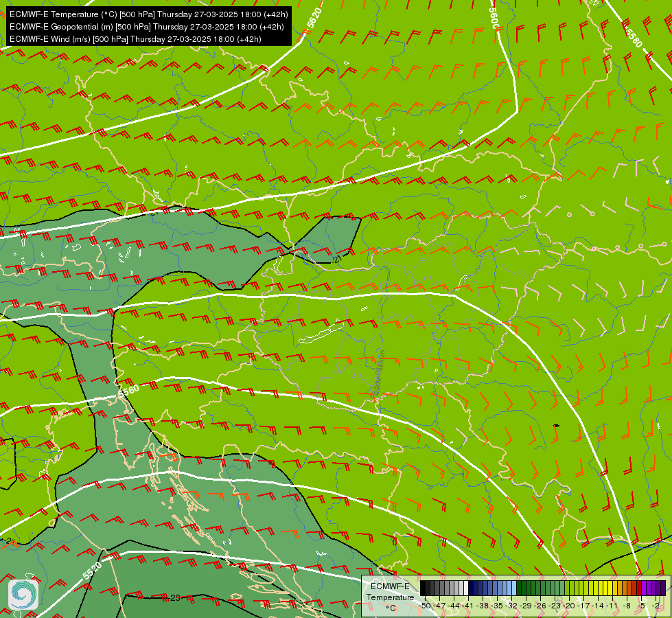672x618 pixels.
Task: Click the 5580 geopotential contour label
Action: [634, 37]
